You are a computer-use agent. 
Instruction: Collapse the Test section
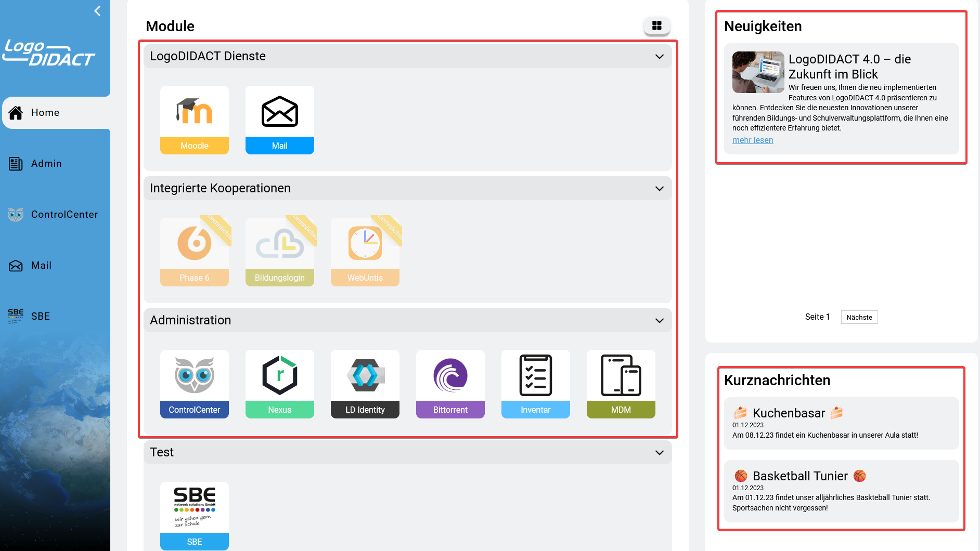click(660, 452)
